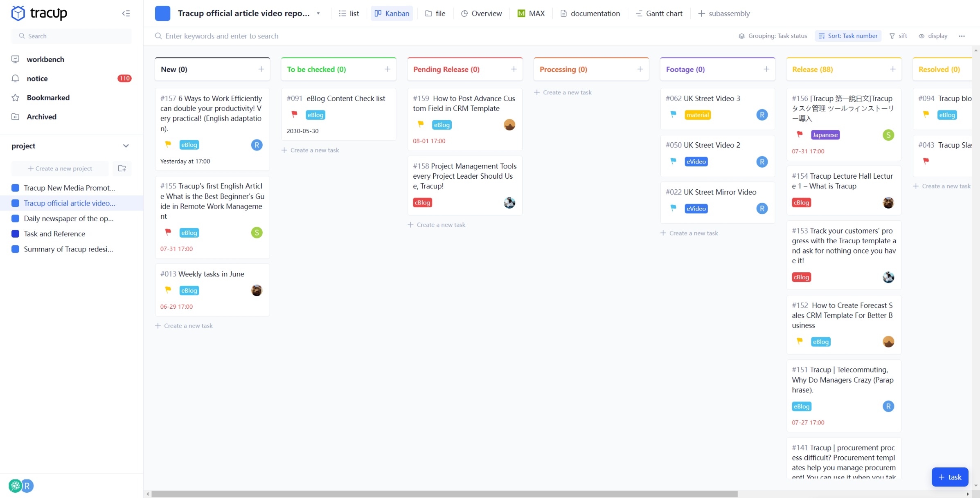
Task: Open Grouping: Task status dropdown
Action: 773,36
